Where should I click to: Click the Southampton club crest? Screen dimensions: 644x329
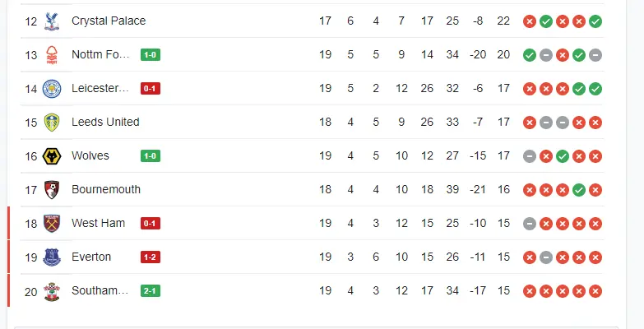53,290
